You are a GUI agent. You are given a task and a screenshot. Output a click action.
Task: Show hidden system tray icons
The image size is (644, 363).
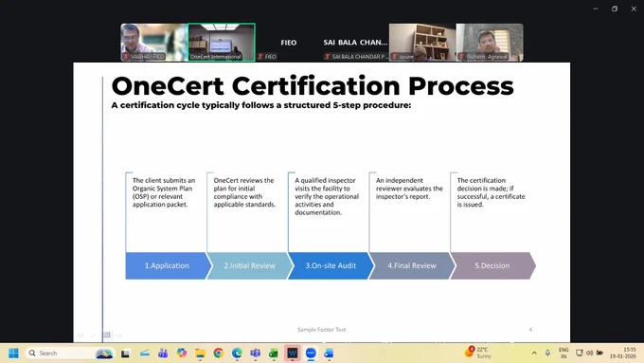534,353
